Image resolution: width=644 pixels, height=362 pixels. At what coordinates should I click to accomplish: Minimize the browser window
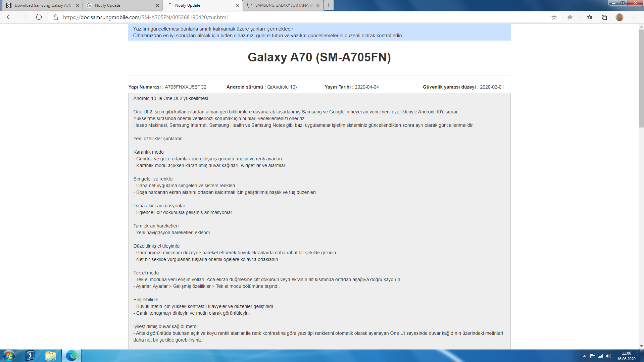click(614, 3)
